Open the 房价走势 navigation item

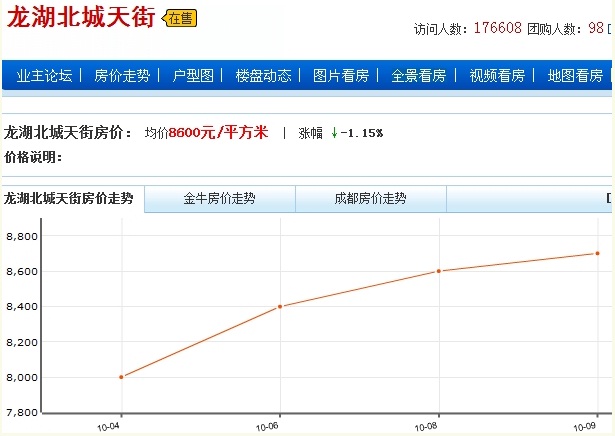[x=122, y=75]
